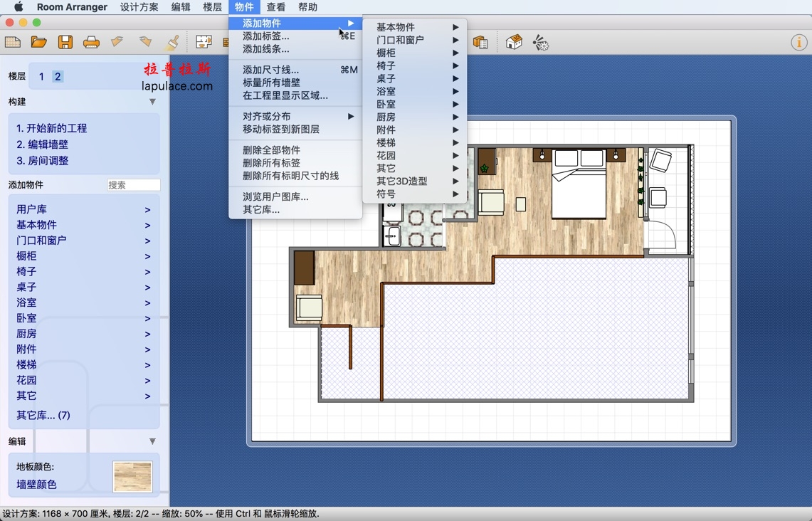
Task: Open the 查看 menu
Action: (x=275, y=6)
